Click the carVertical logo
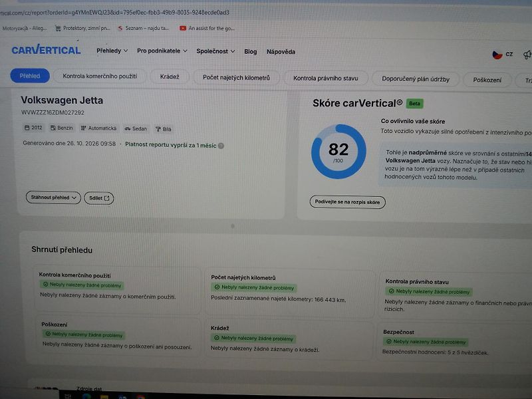 click(46, 50)
